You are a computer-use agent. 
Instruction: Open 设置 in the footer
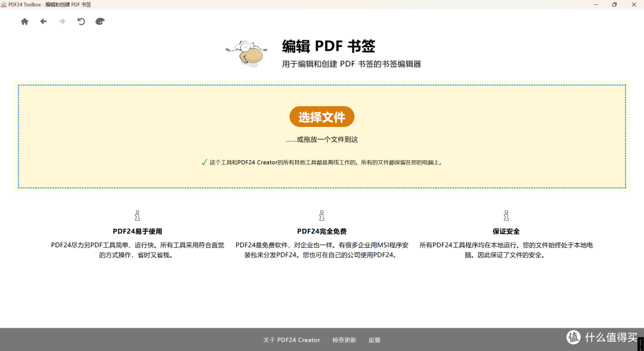tap(374, 340)
